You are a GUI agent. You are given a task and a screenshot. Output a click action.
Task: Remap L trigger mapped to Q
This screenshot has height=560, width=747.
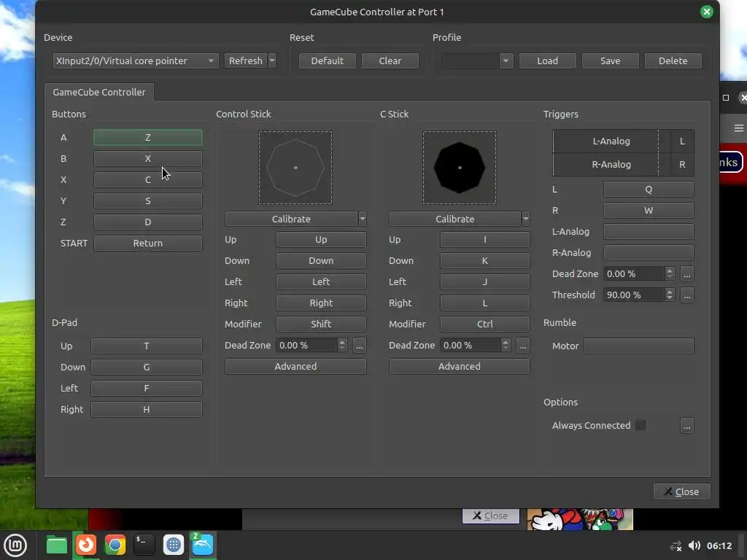click(x=649, y=190)
